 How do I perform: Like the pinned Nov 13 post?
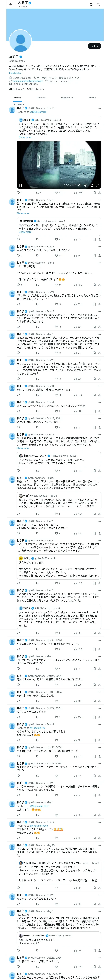pyautogui.click(x=56, y=193)
